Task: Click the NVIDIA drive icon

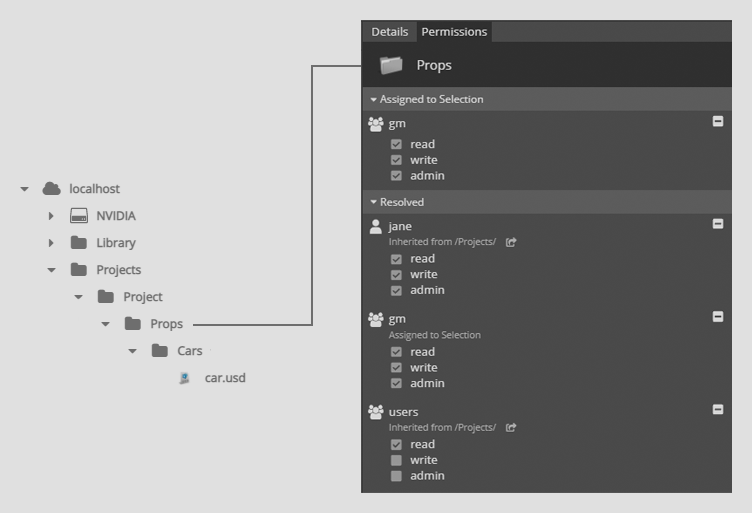Action: (79, 215)
